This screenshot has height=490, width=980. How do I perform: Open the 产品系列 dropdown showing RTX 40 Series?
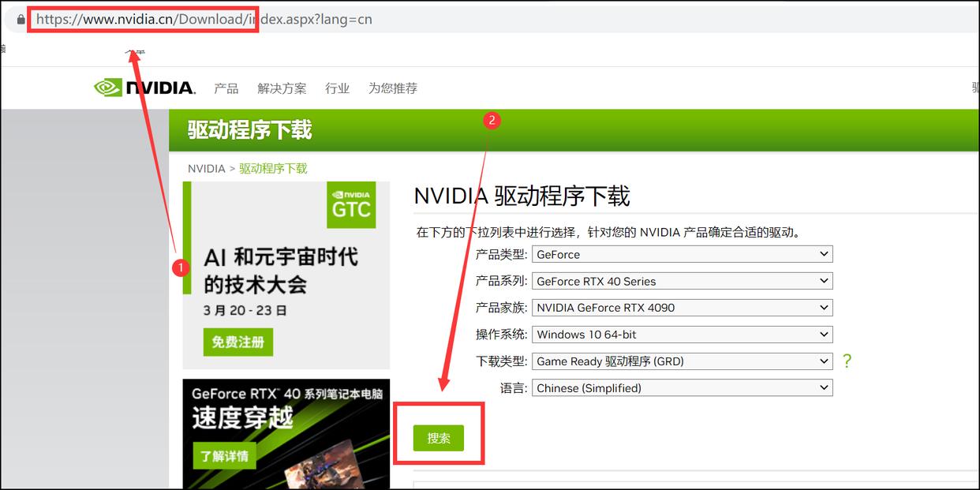pos(682,280)
